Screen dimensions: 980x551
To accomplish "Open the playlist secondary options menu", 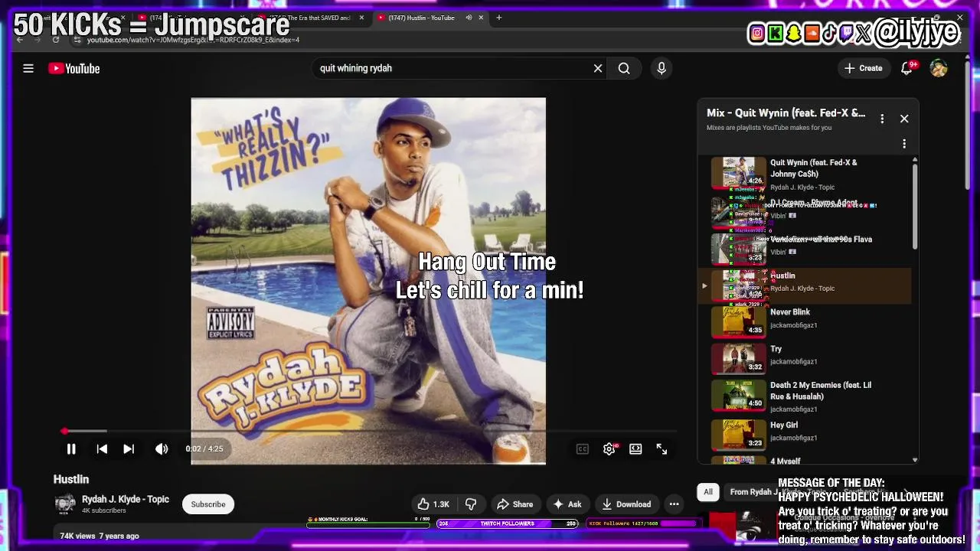I will (904, 144).
